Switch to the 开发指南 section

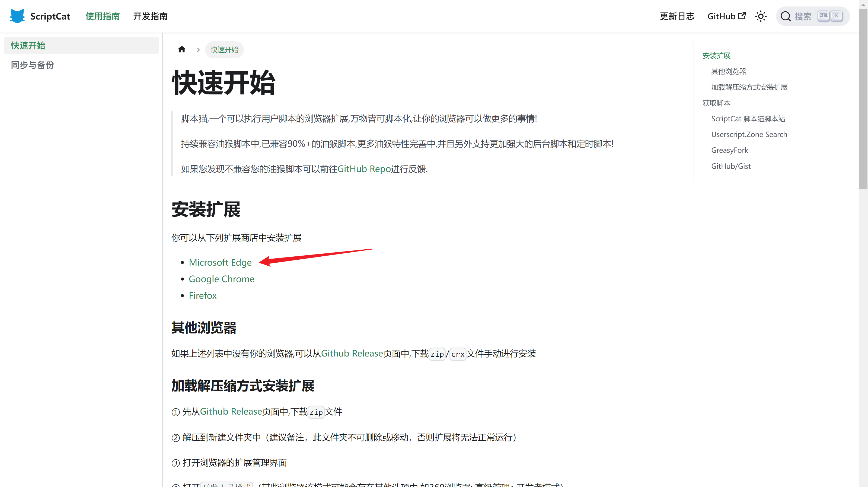150,16
